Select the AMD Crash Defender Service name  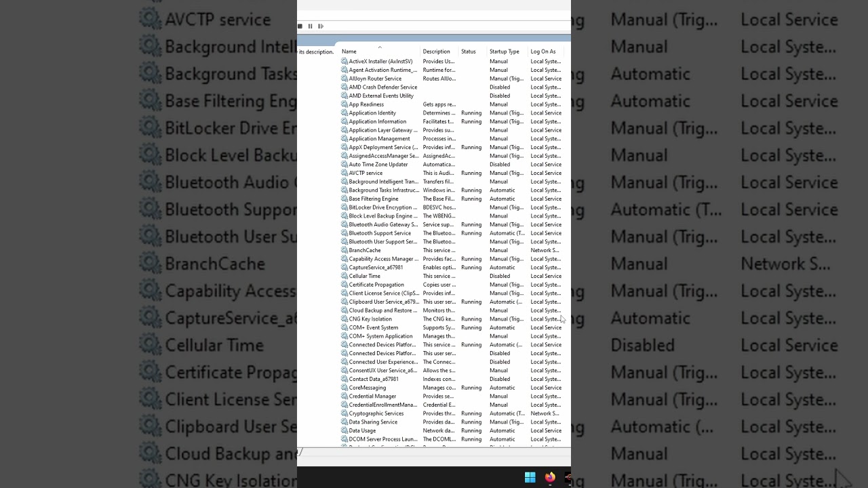(383, 87)
